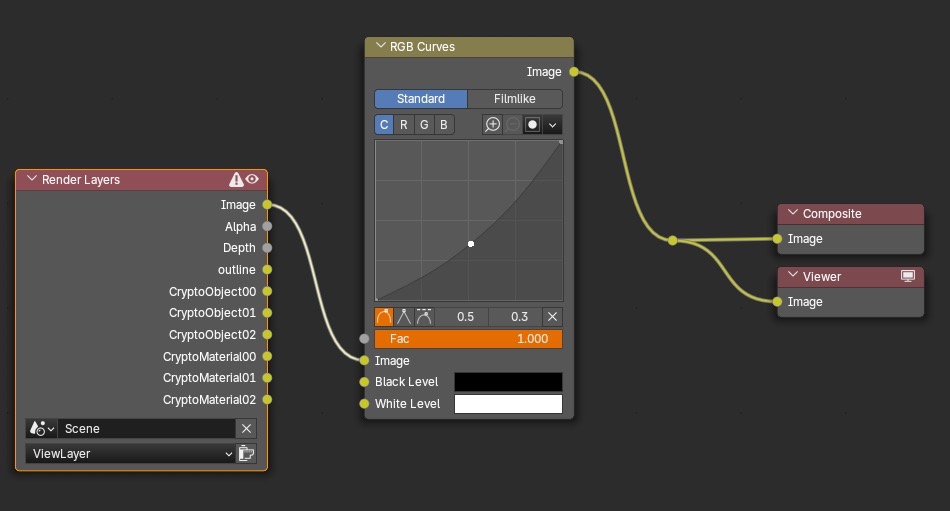This screenshot has width=950, height=511.
Task: Click the Viewer node title
Action: click(822, 276)
